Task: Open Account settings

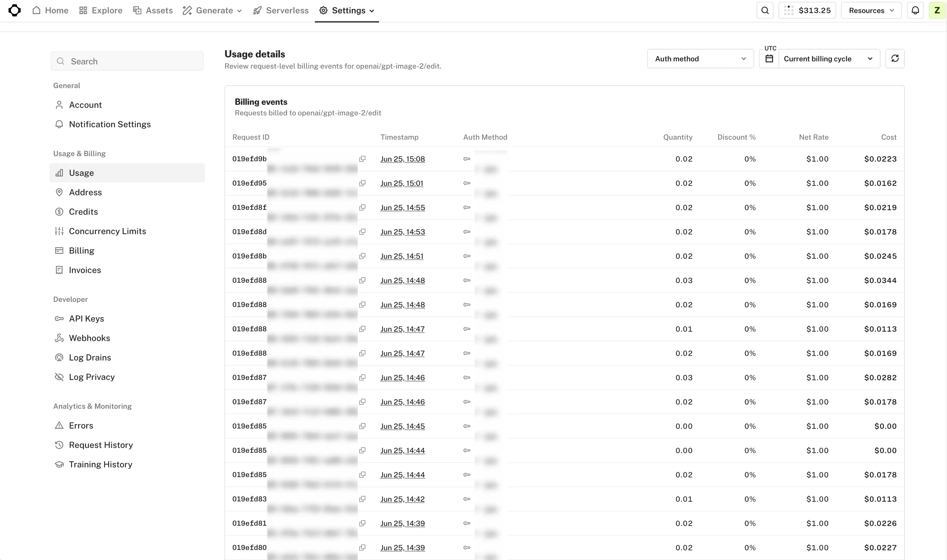Action: (127, 104)
